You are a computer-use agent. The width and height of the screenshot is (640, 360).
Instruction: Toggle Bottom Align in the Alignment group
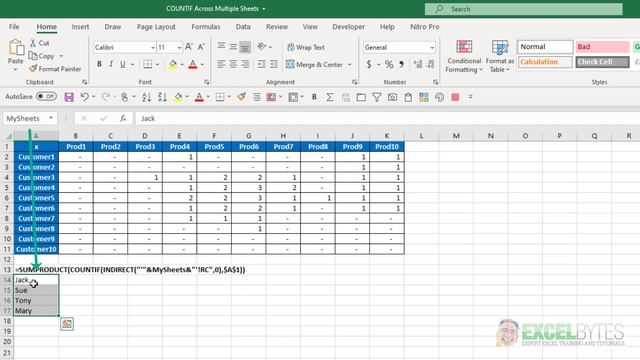point(245,47)
